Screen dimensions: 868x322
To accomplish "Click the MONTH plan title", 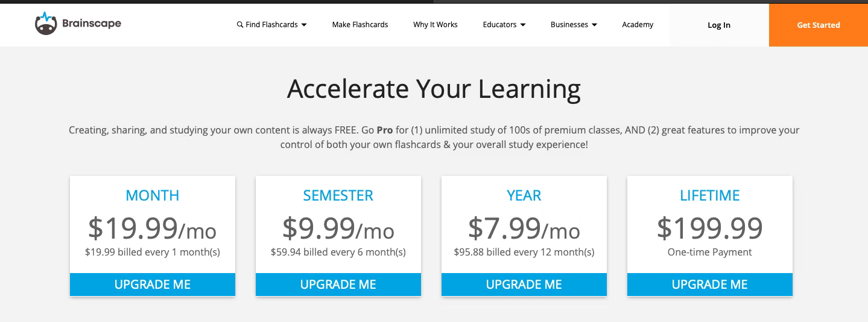I will 153,195.
